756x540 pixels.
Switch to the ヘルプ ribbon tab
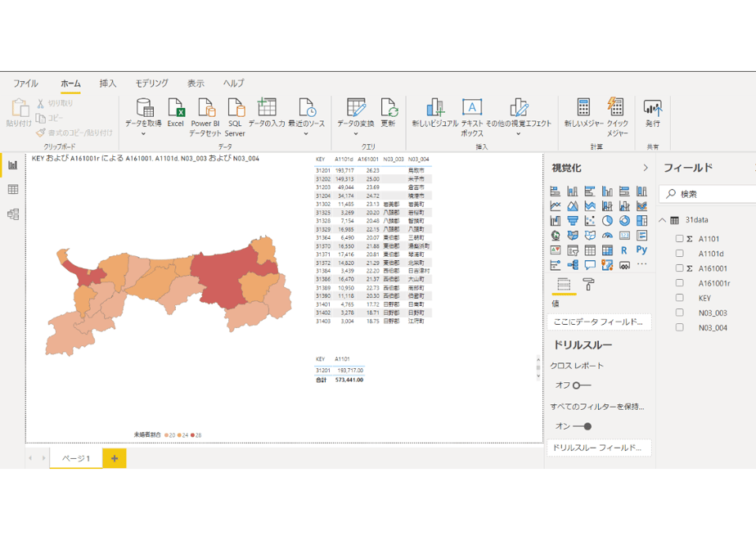click(x=234, y=83)
